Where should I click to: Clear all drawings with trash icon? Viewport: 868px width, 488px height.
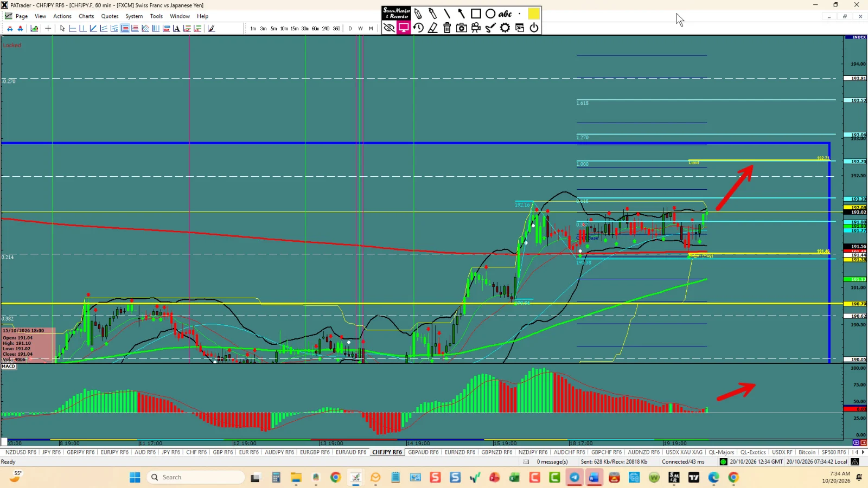click(x=447, y=28)
